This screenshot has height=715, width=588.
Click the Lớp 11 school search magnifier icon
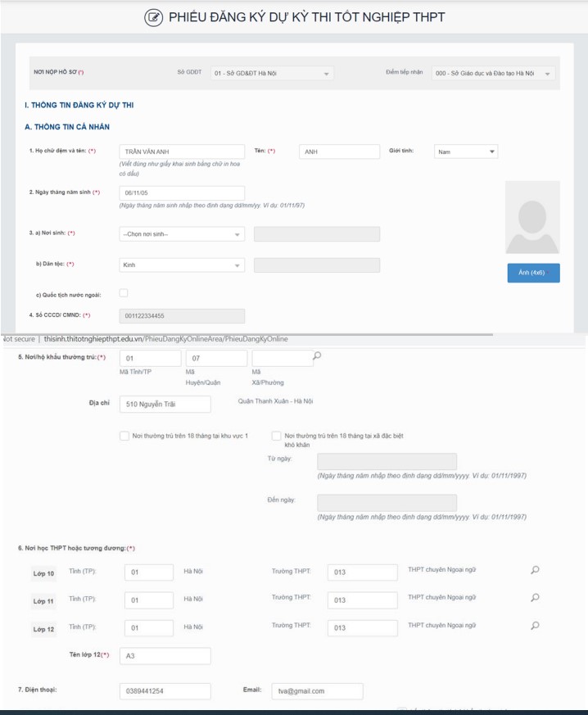tap(535, 598)
